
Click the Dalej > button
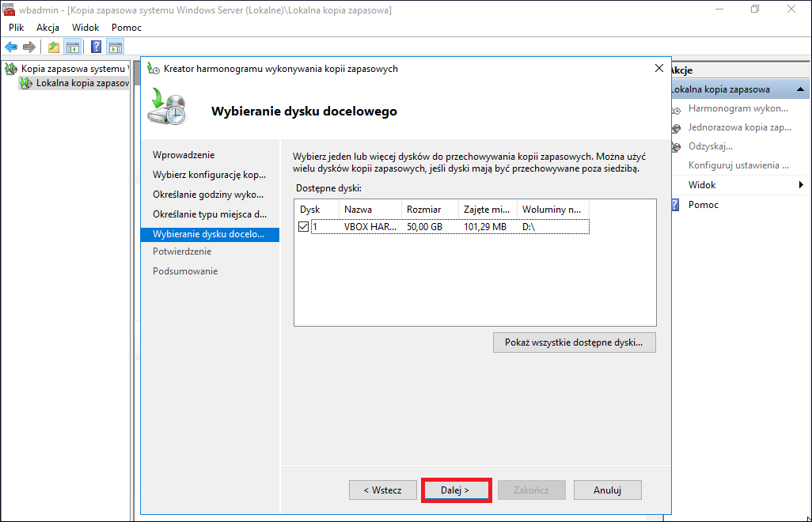pyautogui.click(x=455, y=490)
